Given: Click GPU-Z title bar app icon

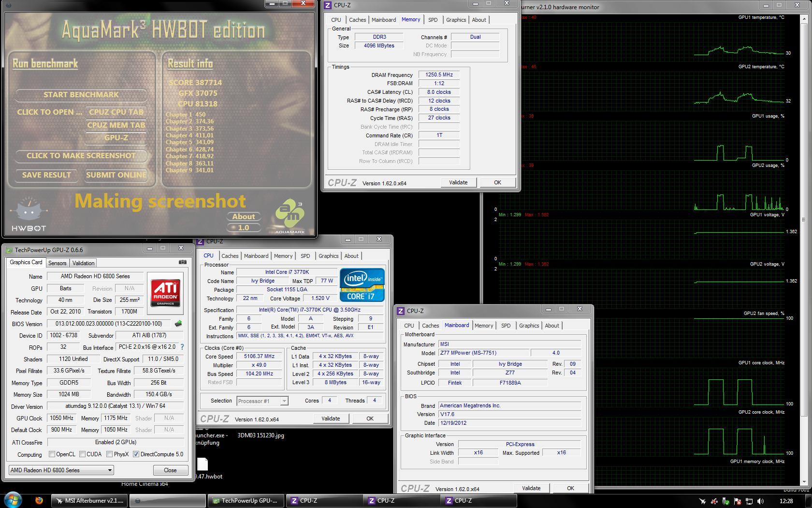Looking at the screenshot, I should point(9,250).
